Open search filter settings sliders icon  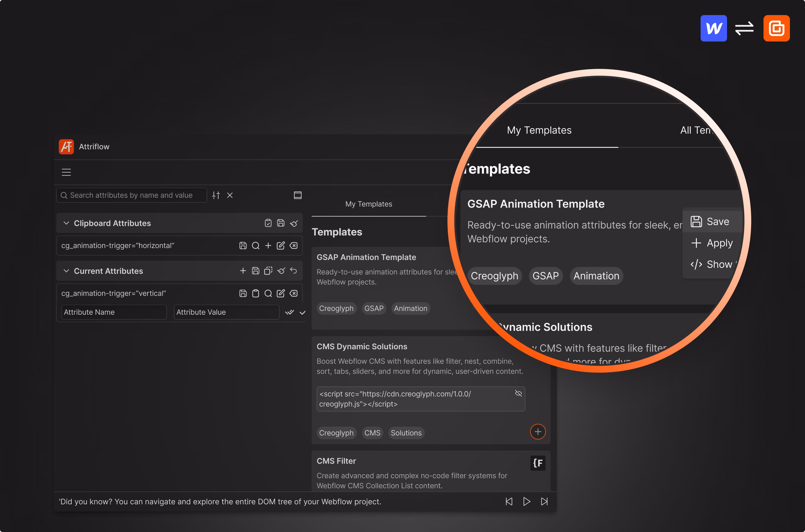(x=216, y=195)
